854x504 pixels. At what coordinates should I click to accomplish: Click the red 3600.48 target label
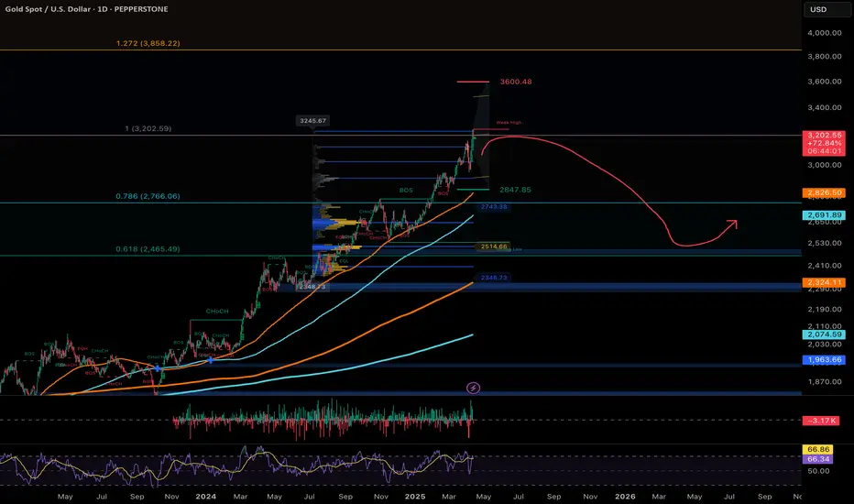pos(516,82)
